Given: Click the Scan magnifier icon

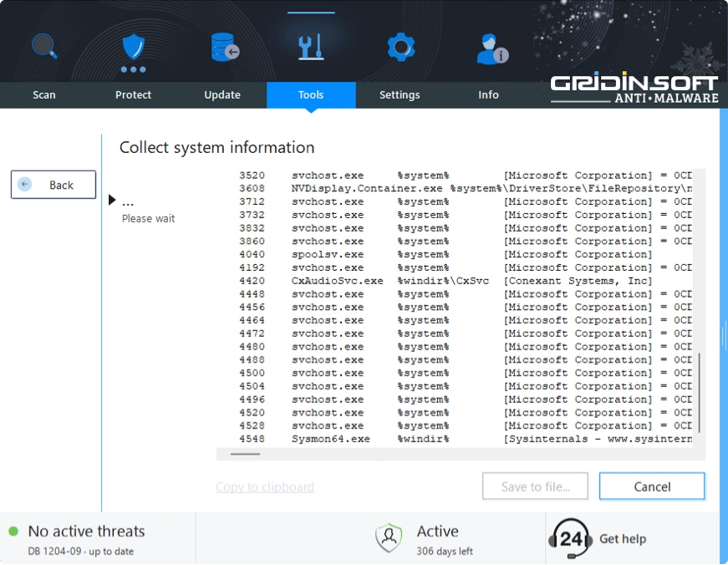Looking at the screenshot, I should (44, 47).
